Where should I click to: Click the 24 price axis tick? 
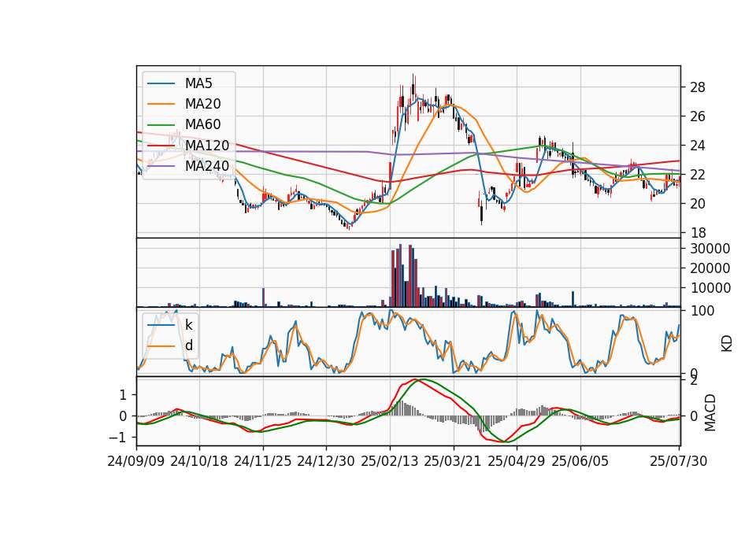[698, 146]
